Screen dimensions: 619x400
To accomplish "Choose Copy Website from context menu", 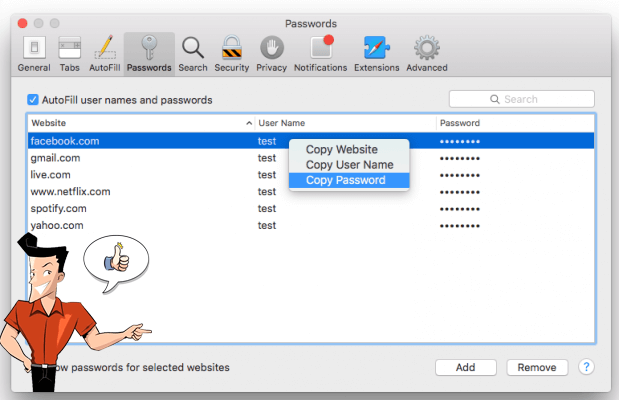I will pos(349,150).
